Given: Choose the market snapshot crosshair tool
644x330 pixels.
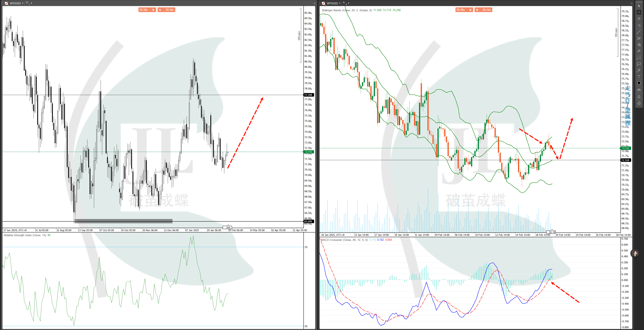Looking at the screenshot, I should [639, 19].
